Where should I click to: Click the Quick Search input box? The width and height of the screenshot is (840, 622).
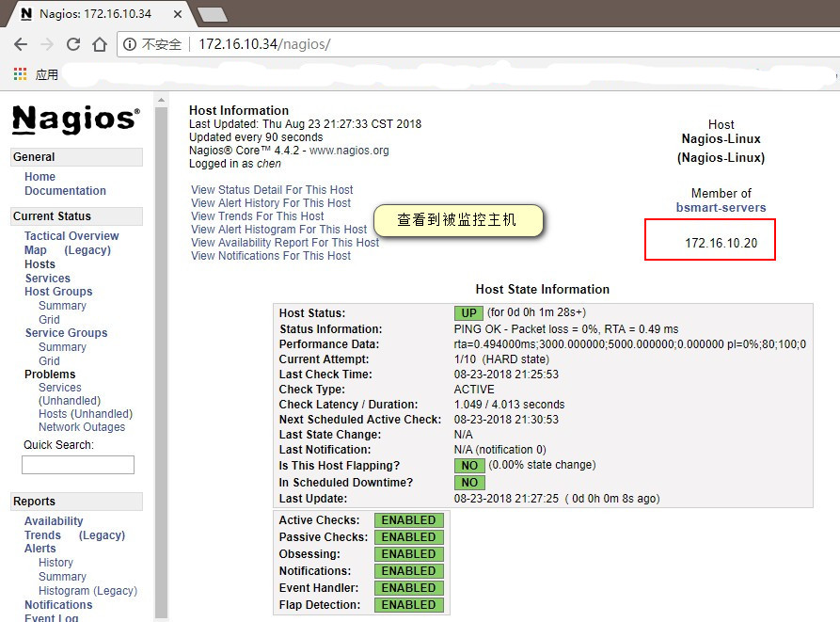[77, 464]
